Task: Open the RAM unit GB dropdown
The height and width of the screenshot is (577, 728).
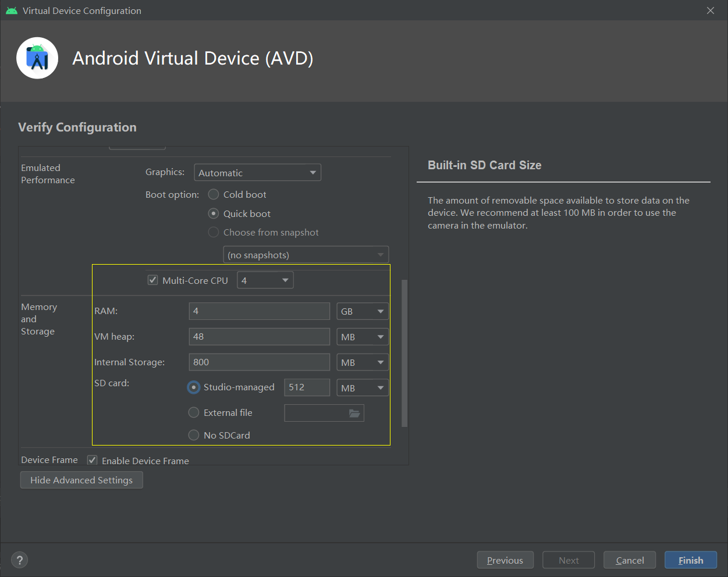Action: pyautogui.click(x=363, y=311)
